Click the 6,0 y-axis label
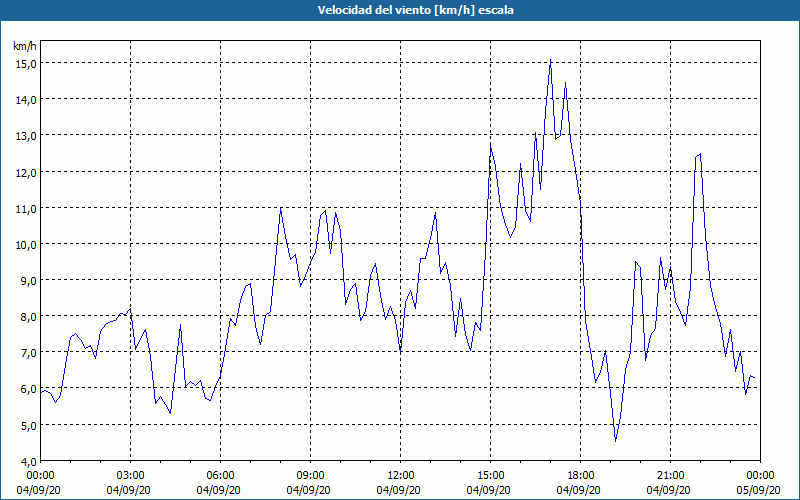 [x=29, y=389]
